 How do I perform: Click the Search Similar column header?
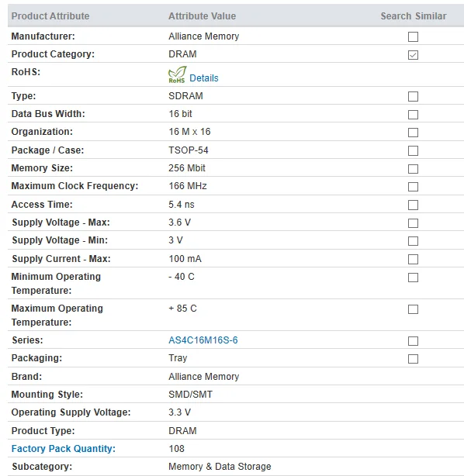click(414, 16)
